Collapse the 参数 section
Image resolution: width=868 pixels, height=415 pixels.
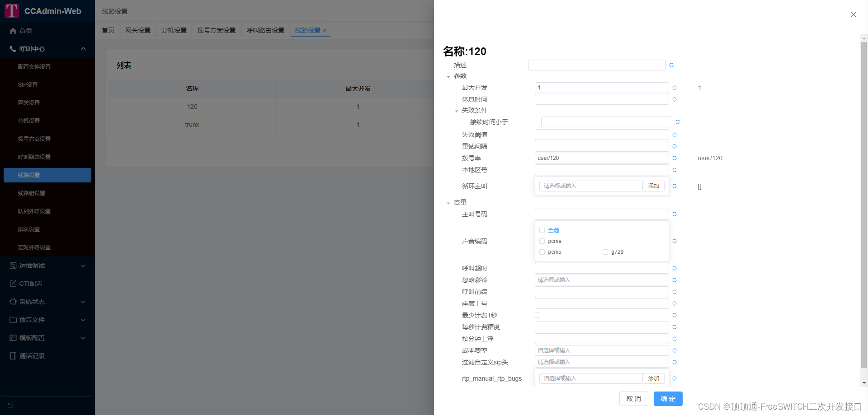pyautogui.click(x=448, y=76)
